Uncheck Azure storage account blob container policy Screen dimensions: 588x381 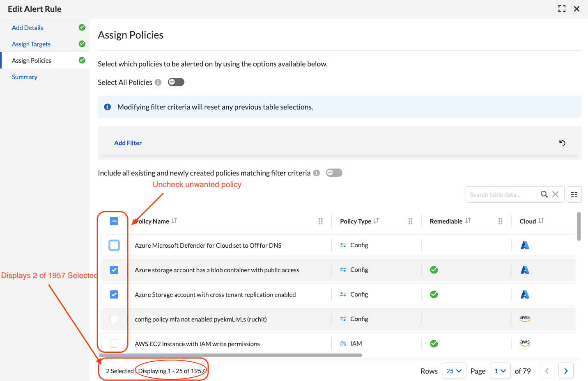pyautogui.click(x=114, y=270)
